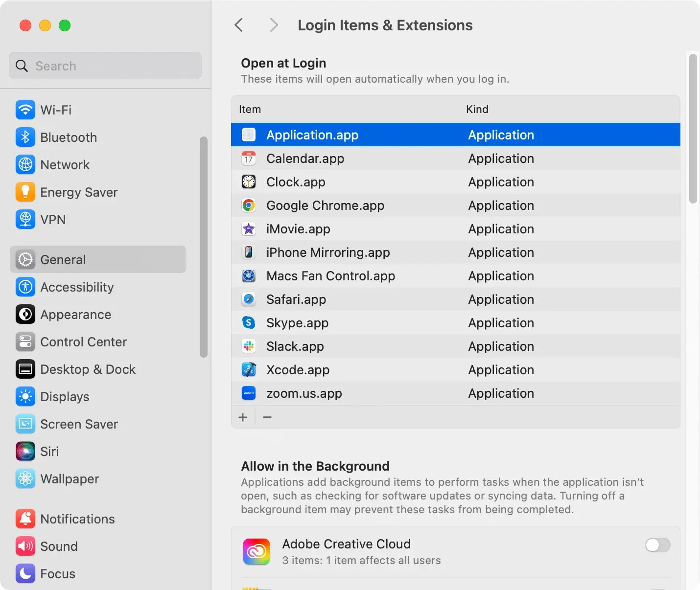
Task: Select the Skype.app name text
Action: [297, 323]
